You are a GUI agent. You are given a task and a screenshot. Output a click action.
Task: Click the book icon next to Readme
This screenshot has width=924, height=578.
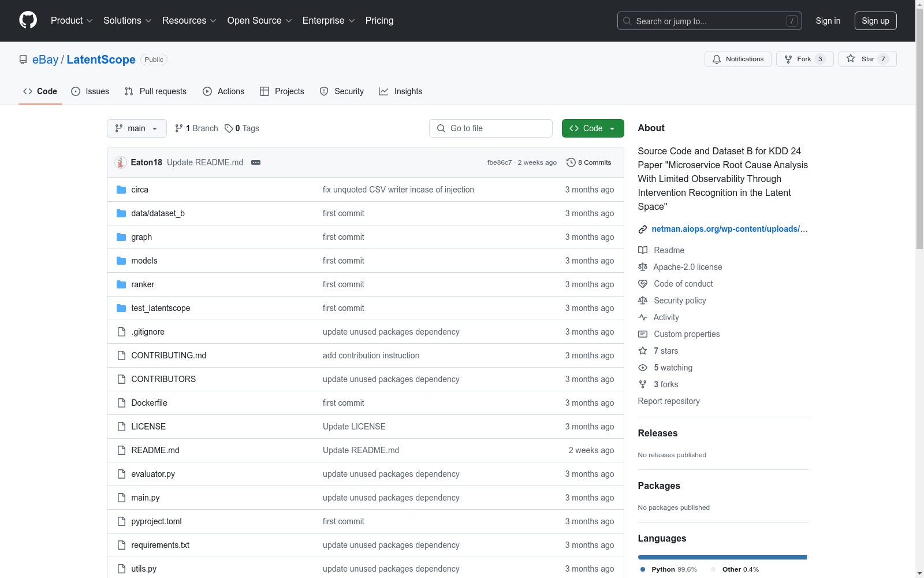click(643, 250)
